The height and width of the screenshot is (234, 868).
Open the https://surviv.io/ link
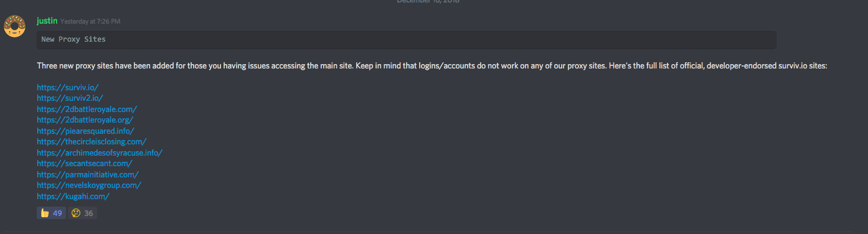pos(67,87)
